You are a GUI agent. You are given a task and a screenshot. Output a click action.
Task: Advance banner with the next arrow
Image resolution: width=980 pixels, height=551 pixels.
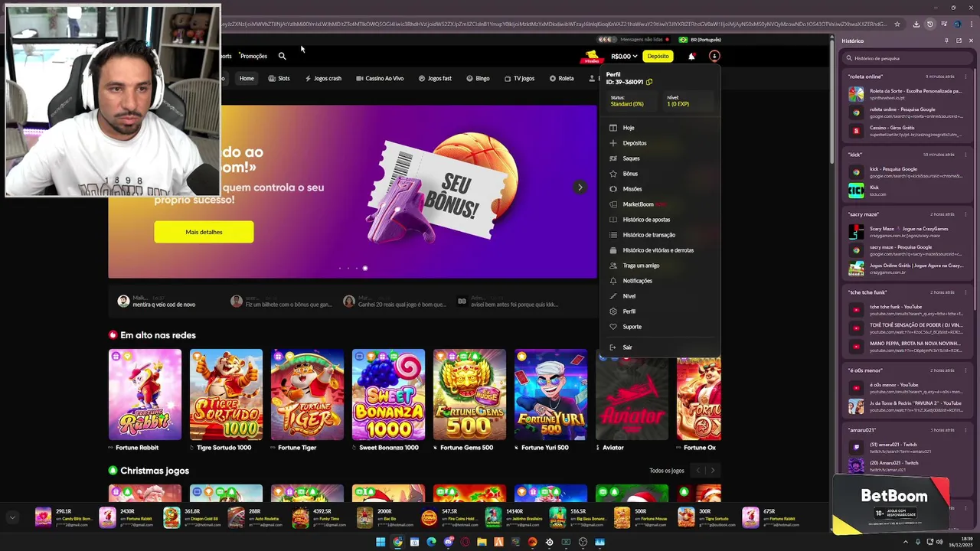580,187
